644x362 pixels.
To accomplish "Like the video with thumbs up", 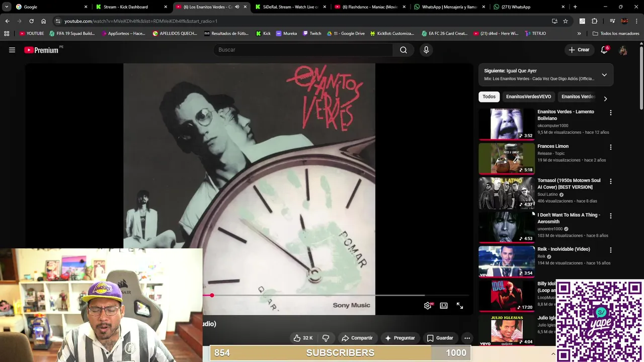I will click(303, 338).
